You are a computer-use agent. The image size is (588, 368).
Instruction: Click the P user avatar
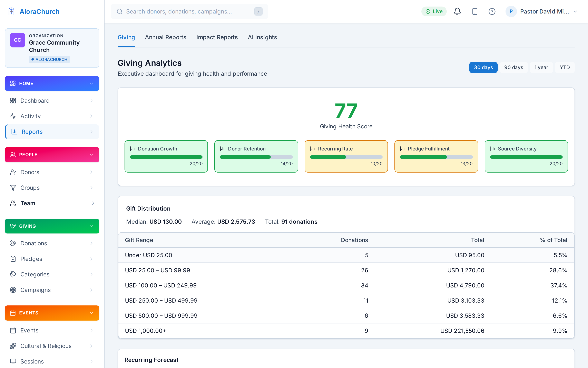coord(511,11)
